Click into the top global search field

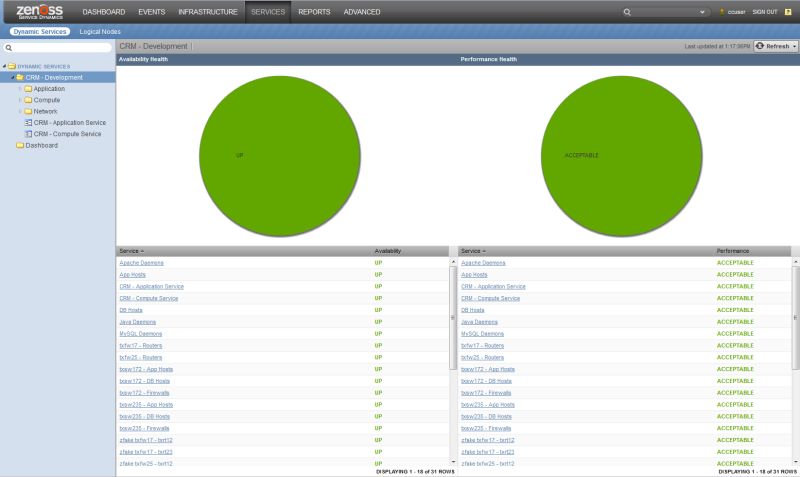point(665,12)
